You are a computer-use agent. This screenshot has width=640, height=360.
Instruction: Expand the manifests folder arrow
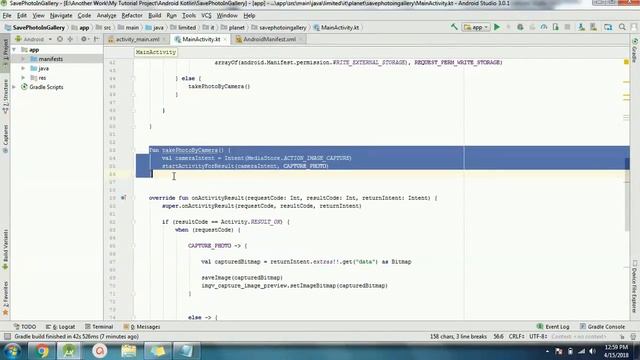(x=23, y=59)
